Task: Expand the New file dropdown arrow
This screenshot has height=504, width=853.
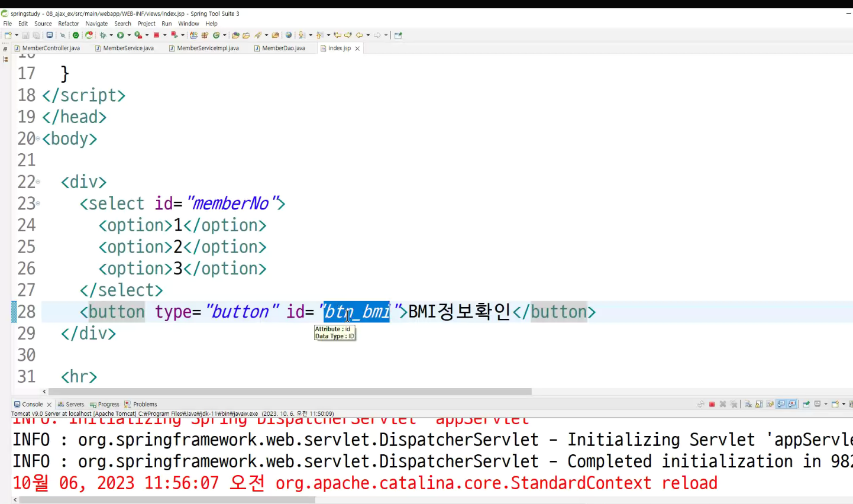Action: click(x=17, y=35)
